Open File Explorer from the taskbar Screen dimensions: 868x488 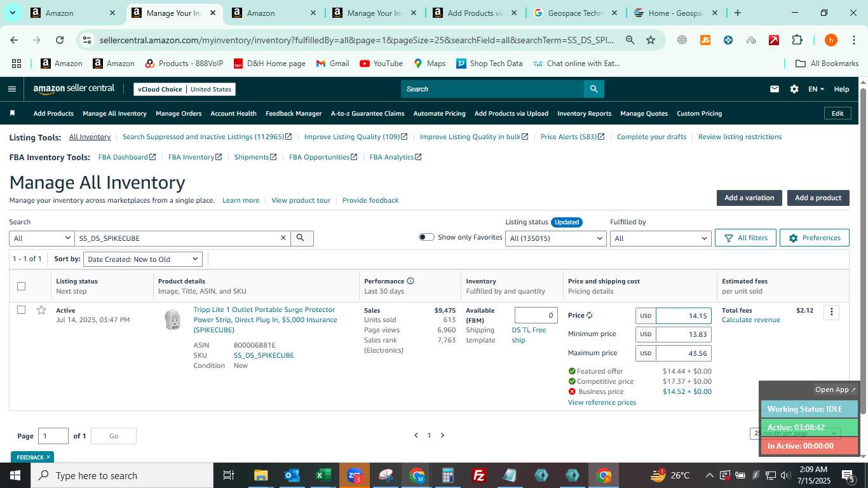tap(261, 475)
